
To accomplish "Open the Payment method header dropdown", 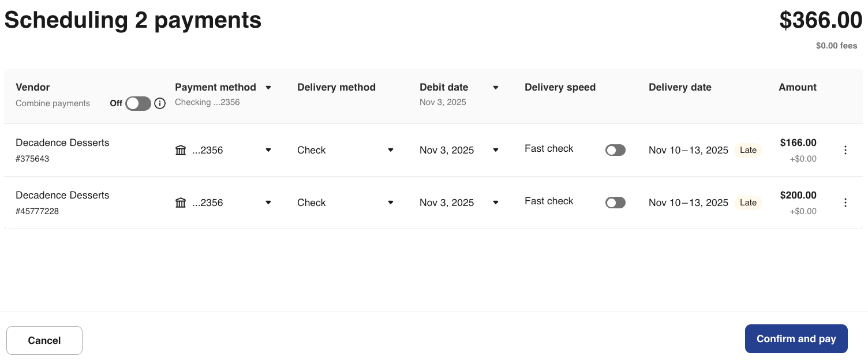I will (x=268, y=88).
